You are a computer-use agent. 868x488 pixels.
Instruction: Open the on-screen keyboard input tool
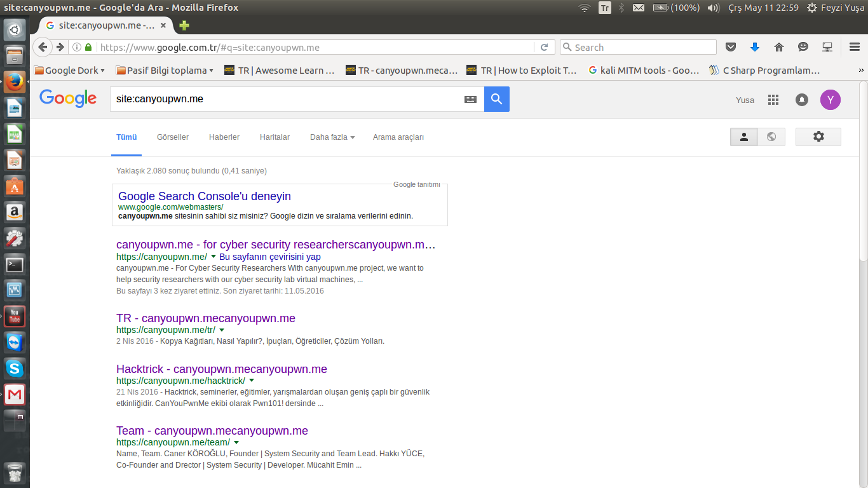(x=470, y=99)
